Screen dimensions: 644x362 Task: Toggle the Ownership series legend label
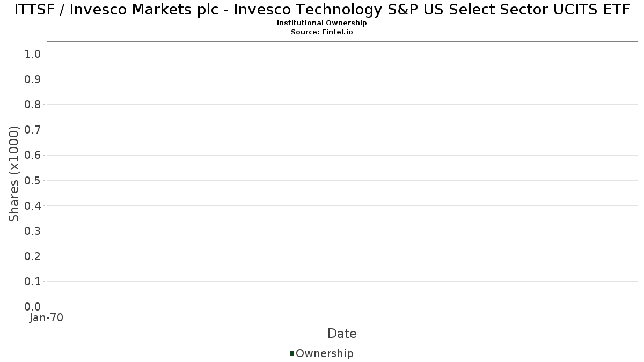[324, 353]
